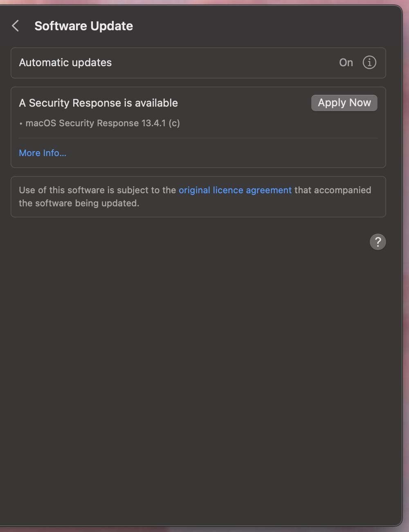This screenshot has width=409, height=532.
Task: Click the bullet before macOS Security Response
Action: click(x=21, y=123)
